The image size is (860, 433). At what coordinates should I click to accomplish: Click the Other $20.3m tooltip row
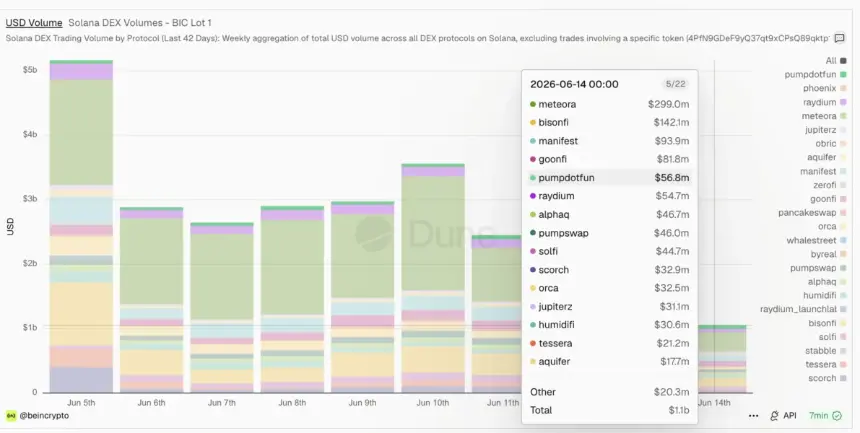(x=609, y=392)
